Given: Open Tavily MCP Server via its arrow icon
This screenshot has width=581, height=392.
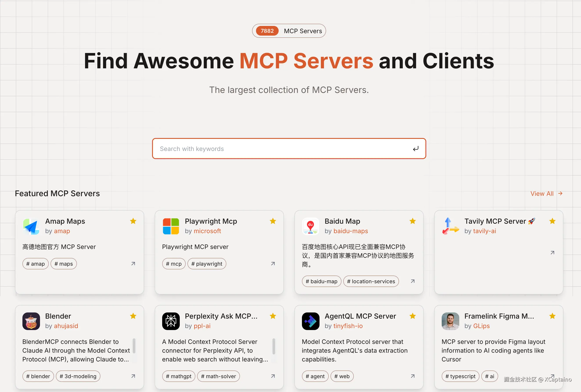Looking at the screenshot, I should pyautogui.click(x=552, y=252).
